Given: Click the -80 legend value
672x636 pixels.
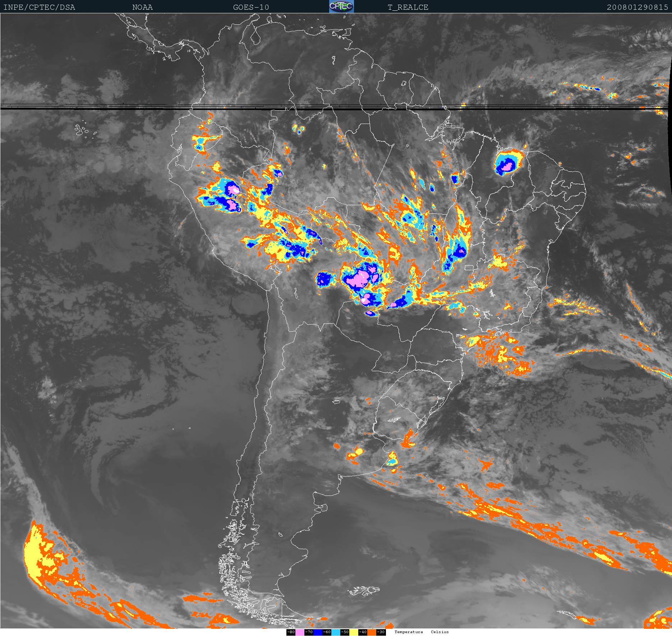Looking at the screenshot, I should (291, 632).
